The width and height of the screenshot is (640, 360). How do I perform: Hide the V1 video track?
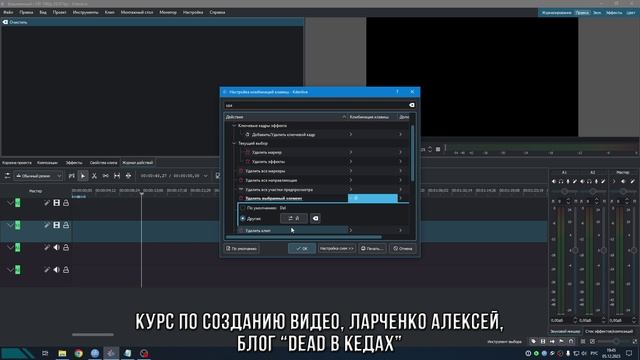point(56,225)
